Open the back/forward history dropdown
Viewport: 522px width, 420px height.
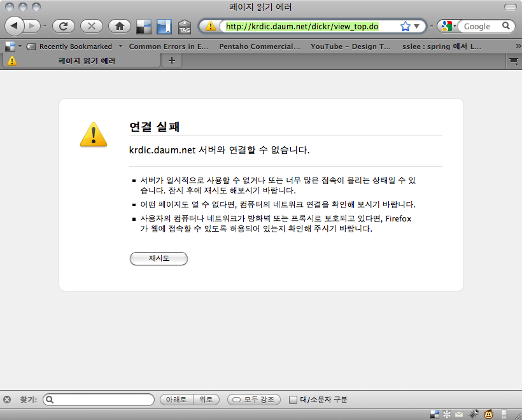pos(45,26)
